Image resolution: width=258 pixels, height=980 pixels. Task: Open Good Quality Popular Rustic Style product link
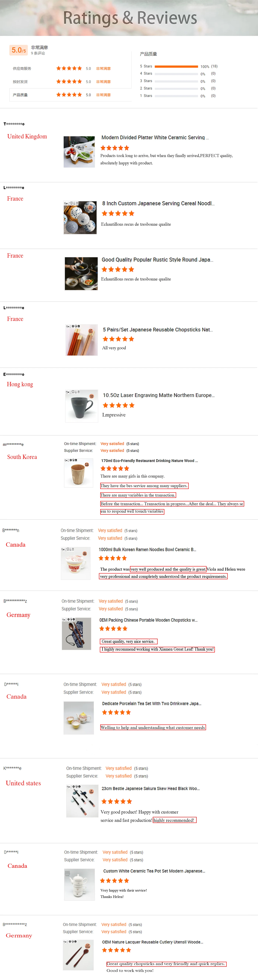tap(157, 259)
